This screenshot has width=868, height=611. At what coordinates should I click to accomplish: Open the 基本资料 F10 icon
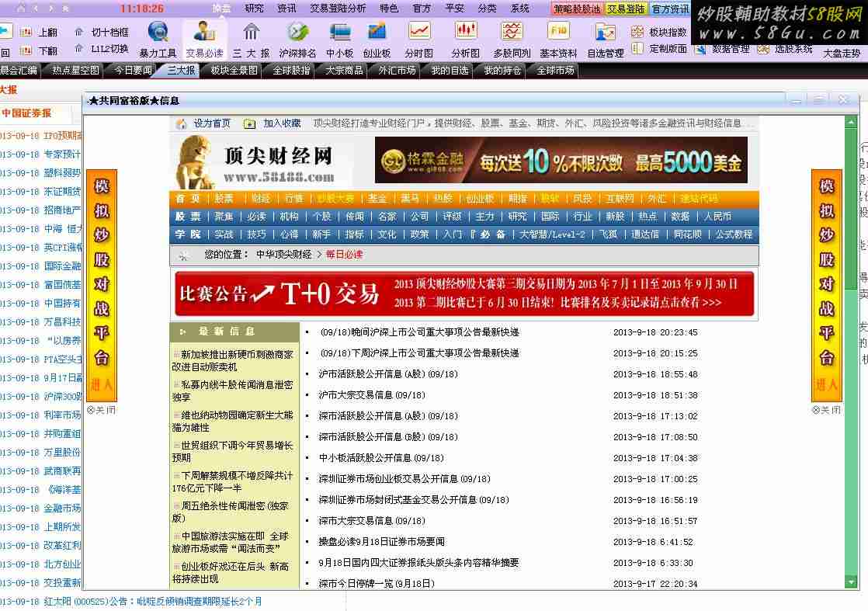click(558, 31)
